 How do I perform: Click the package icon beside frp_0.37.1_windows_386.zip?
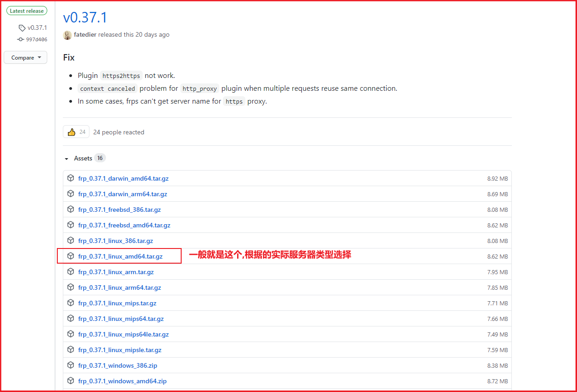tap(71, 365)
